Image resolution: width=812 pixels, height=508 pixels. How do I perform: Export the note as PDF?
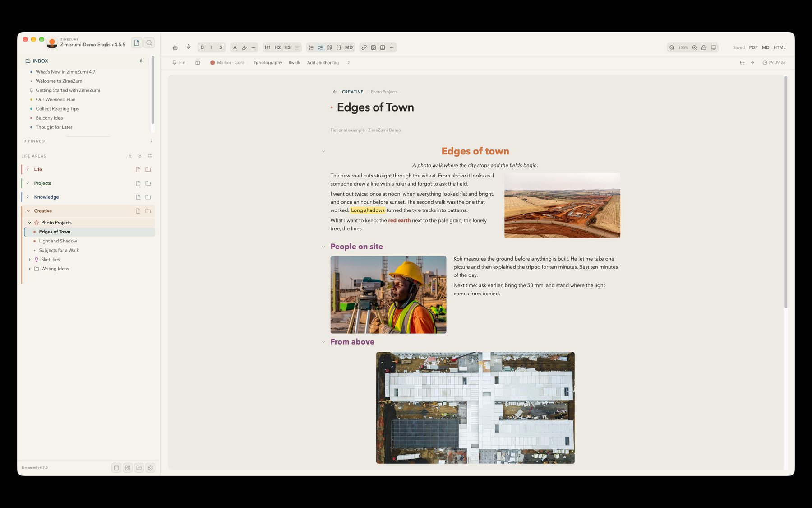(753, 47)
